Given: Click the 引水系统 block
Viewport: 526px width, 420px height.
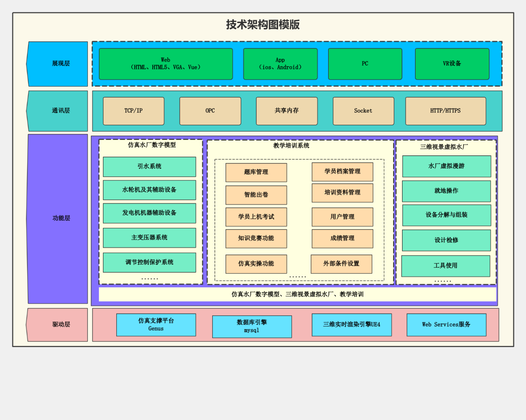Looking at the screenshot, I should pyautogui.click(x=149, y=167).
